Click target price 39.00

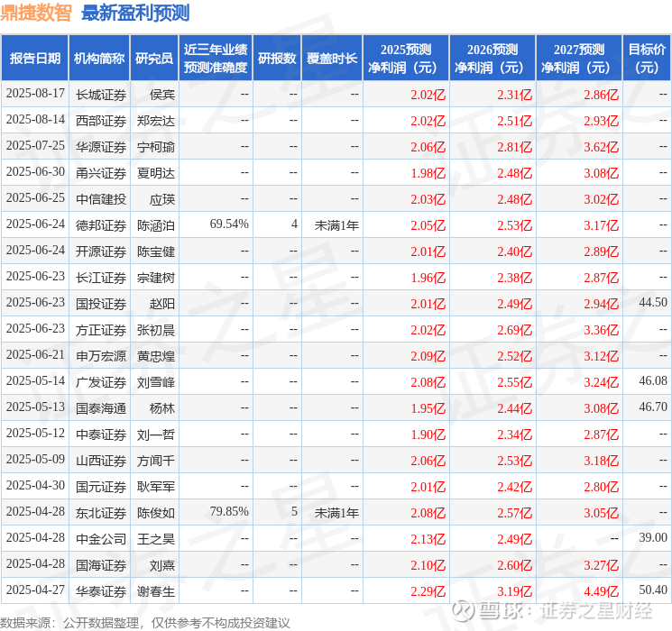click(653, 537)
